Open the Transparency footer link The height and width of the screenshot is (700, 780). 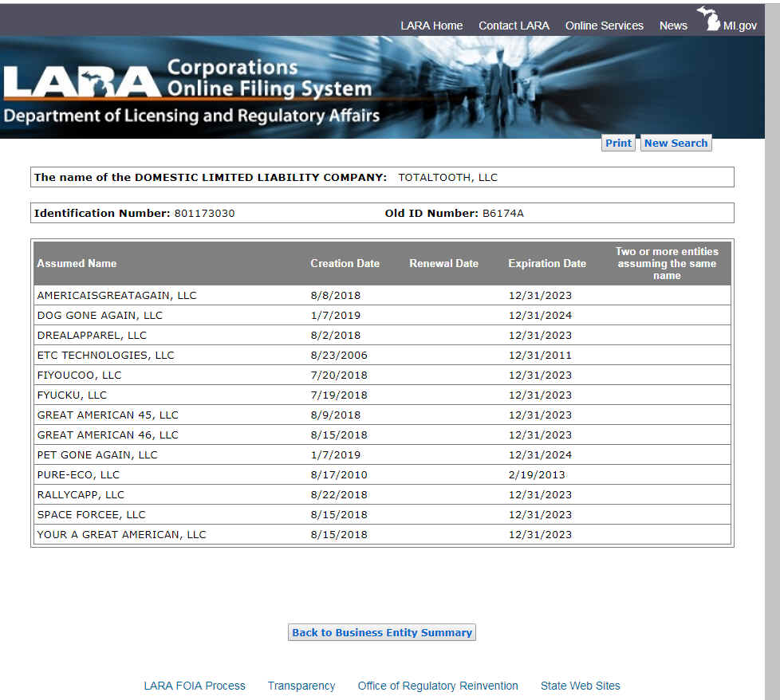301,686
